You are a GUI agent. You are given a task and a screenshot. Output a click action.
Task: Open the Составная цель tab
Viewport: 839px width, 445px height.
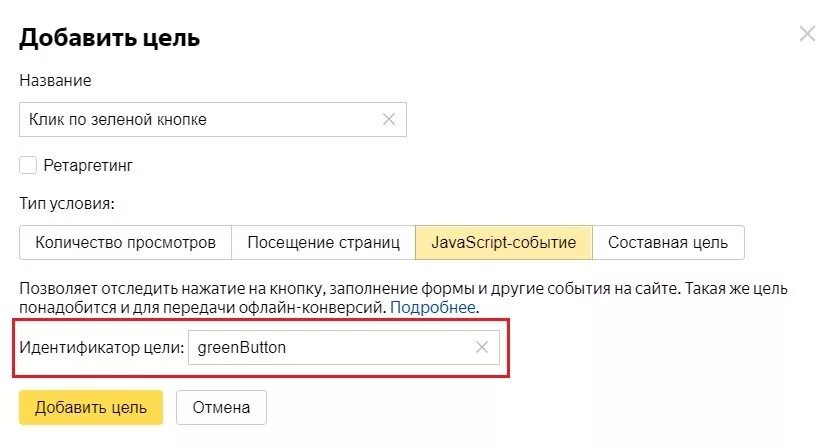[x=668, y=242]
